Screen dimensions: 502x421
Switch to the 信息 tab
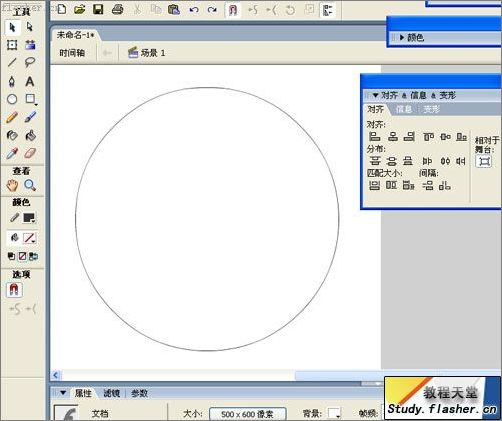pos(404,109)
